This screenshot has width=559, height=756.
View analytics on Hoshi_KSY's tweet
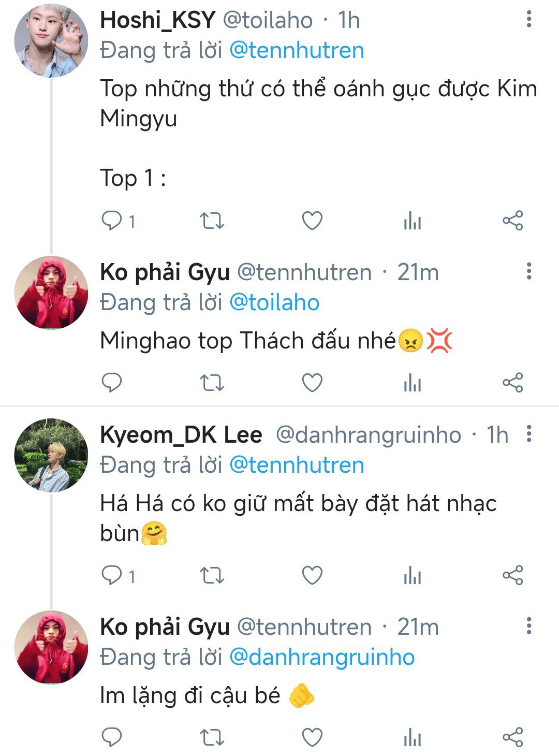412,221
